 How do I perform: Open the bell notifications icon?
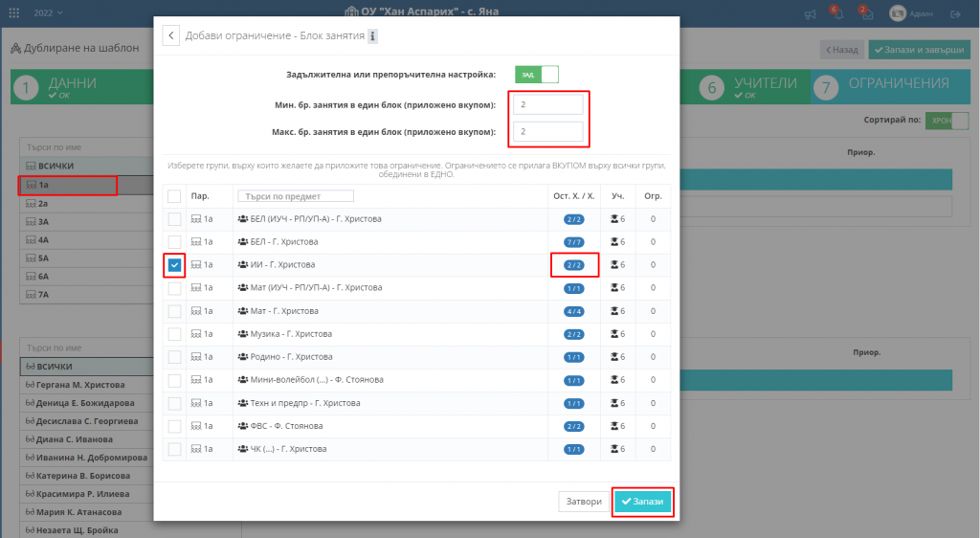point(837,13)
